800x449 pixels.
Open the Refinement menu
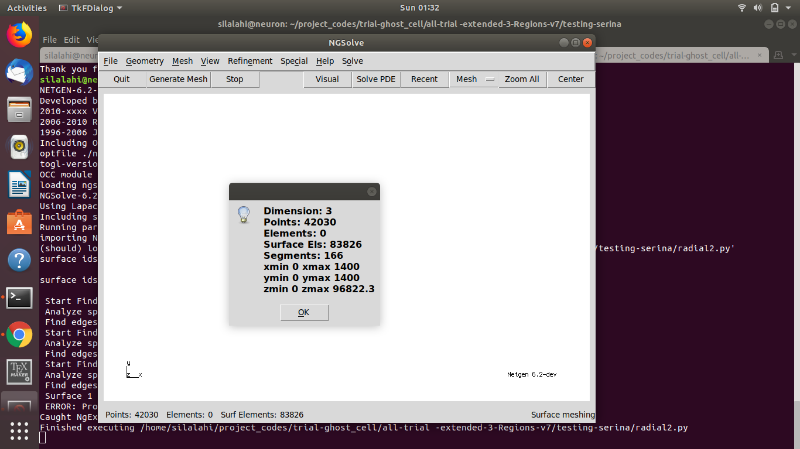tap(250, 61)
